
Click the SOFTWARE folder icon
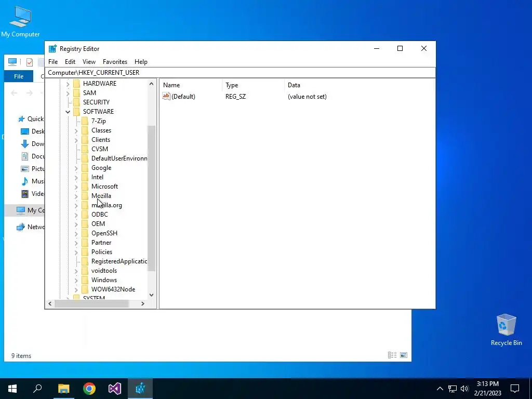(77, 112)
